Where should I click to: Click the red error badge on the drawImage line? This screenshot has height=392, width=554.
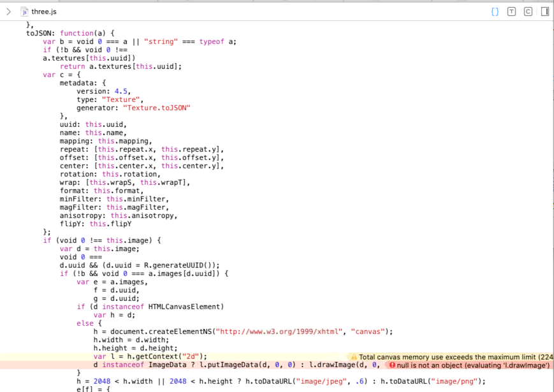(391, 365)
